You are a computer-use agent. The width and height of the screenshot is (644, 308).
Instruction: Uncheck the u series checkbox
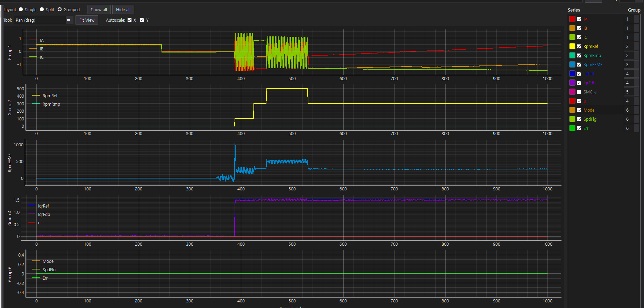click(x=579, y=101)
